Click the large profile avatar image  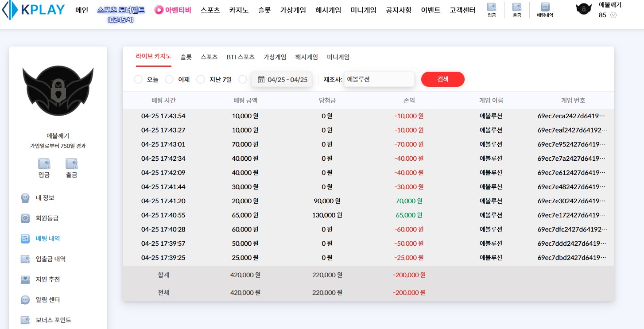pos(58,91)
